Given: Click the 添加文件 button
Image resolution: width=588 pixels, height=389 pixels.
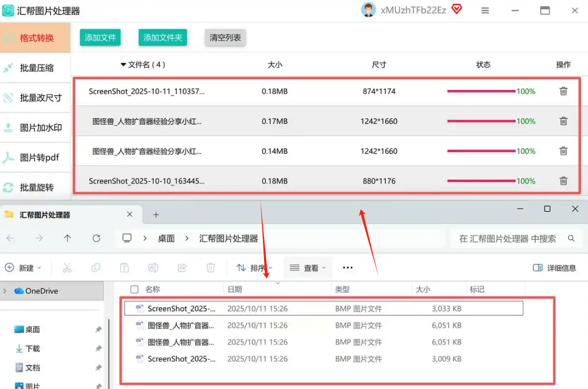Looking at the screenshot, I should [100, 37].
